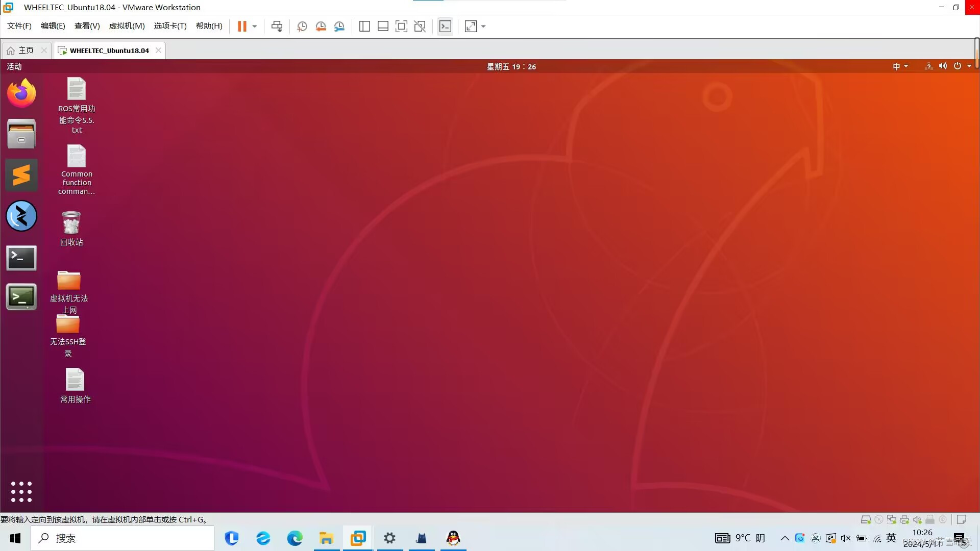
Task: Toggle VMware full screen mode icon
Action: pyautogui.click(x=401, y=27)
